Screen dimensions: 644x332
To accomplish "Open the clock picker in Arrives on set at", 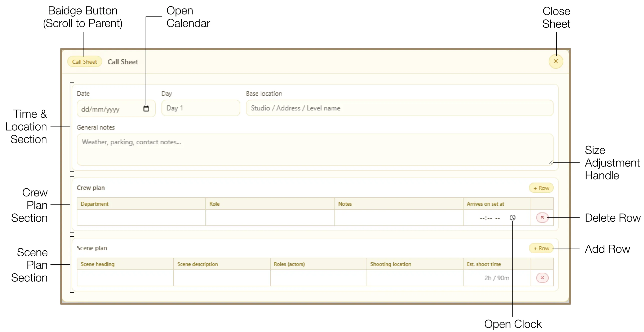I will click(512, 217).
